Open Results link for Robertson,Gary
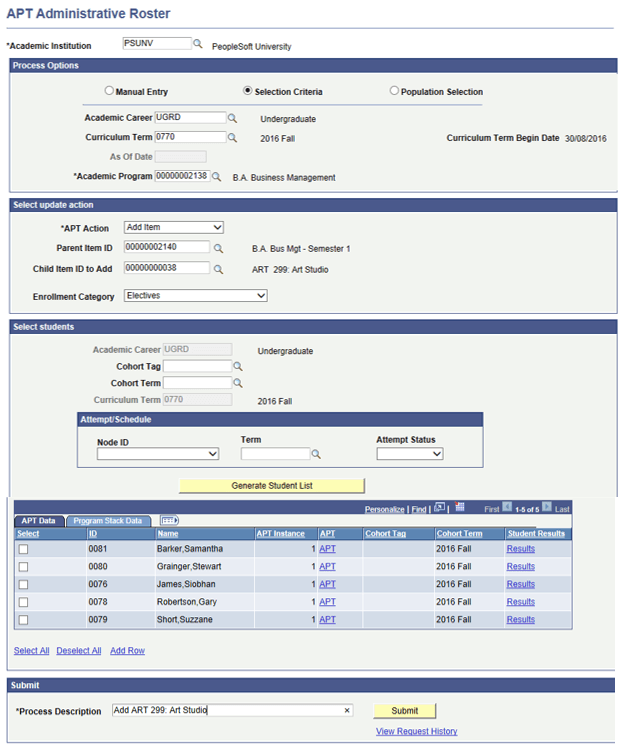This screenshot has width=618, height=746. click(520, 602)
